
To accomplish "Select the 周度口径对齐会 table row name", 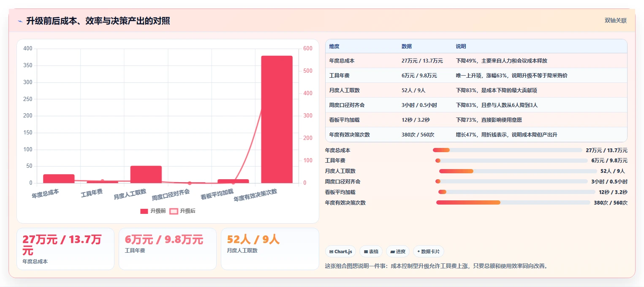I will point(347,105).
